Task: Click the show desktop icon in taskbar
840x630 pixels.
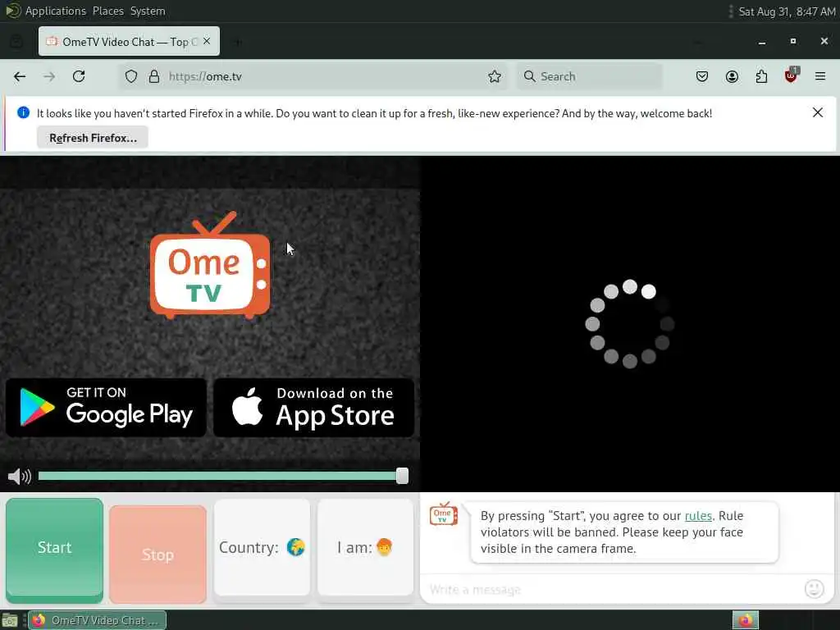Action: click(x=10, y=620)
